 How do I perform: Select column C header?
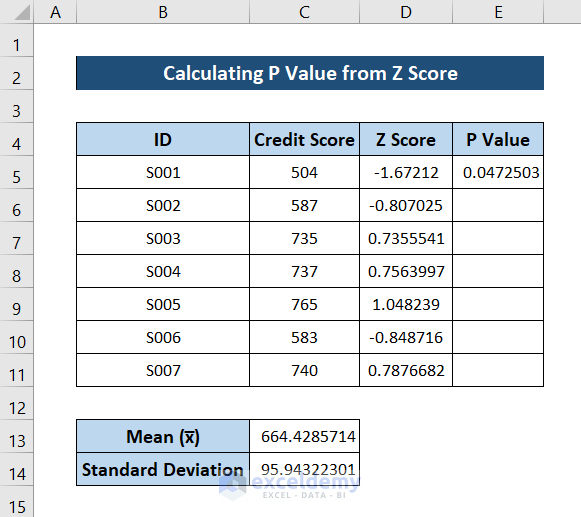(x=304, y=12)
